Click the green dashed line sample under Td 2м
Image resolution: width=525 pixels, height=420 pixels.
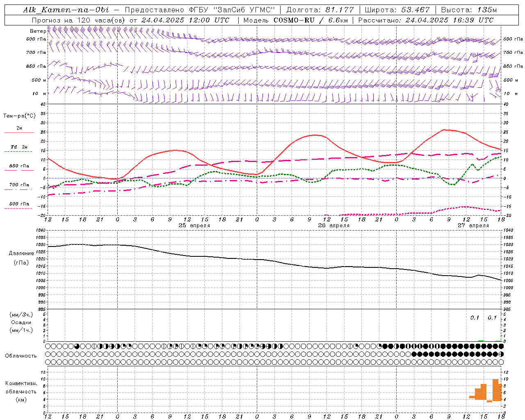pyautogui.click(x=18, y=152)
